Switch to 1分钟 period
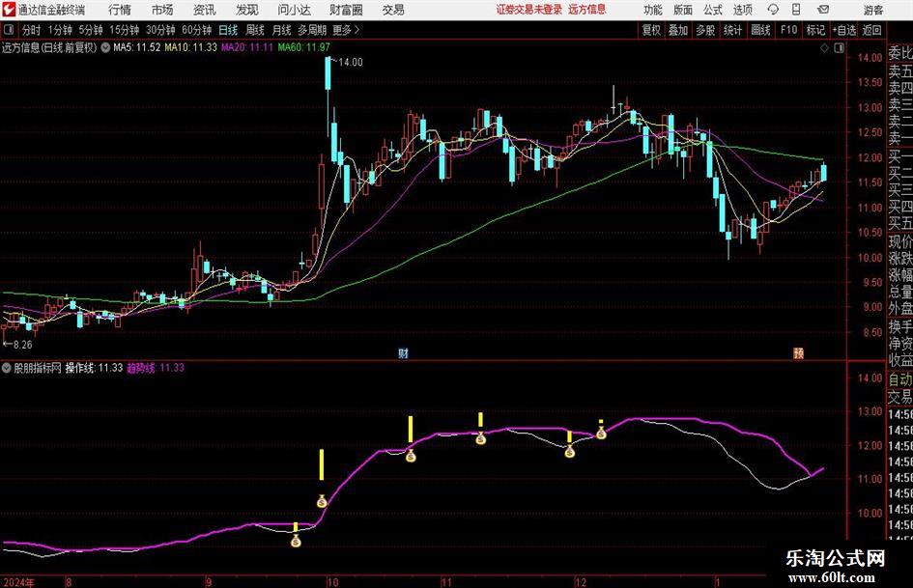 59,30
